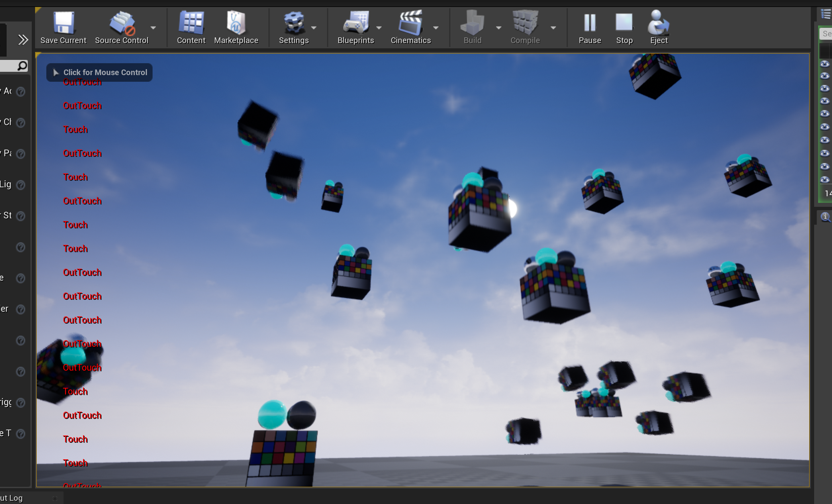The image size is (832, 504).
Task: Toggle the topmost eye visibility icon
Action: click(825, 64)
